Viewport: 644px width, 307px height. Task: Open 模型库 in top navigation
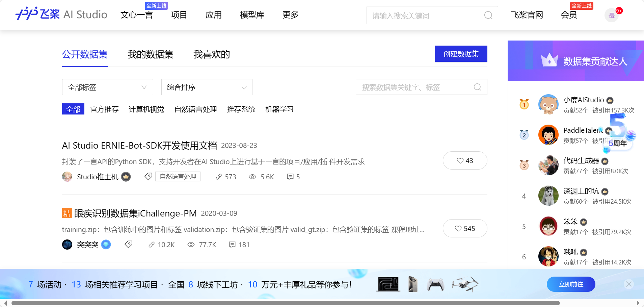tap(252, 15)
